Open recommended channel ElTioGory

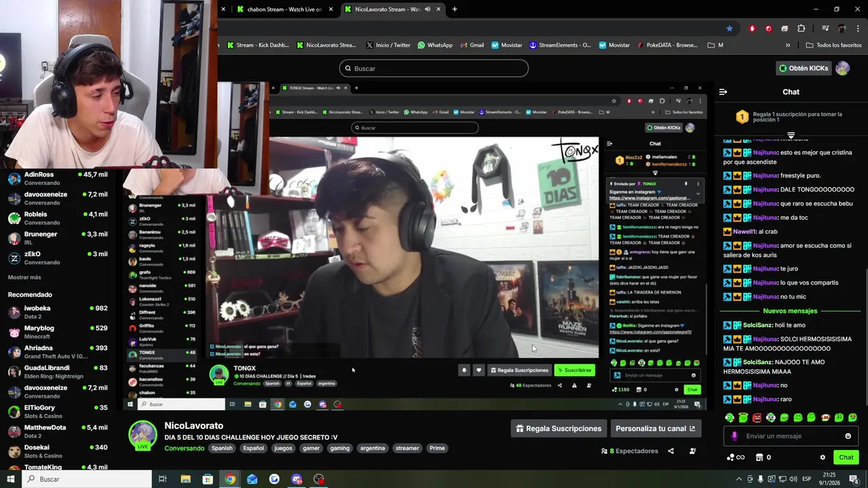58,412
